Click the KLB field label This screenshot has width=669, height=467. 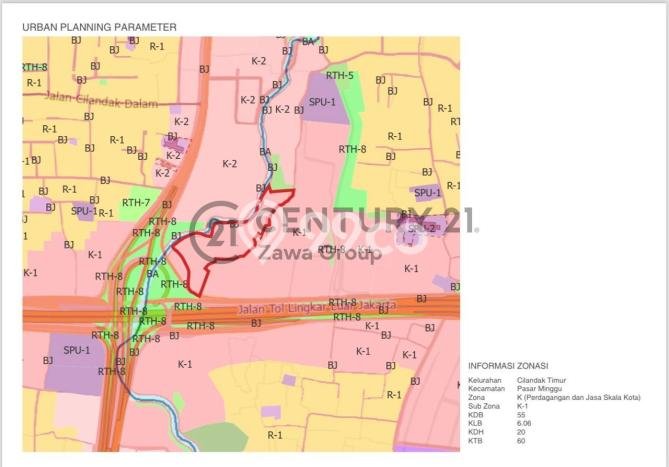click(x=475, y=423)
